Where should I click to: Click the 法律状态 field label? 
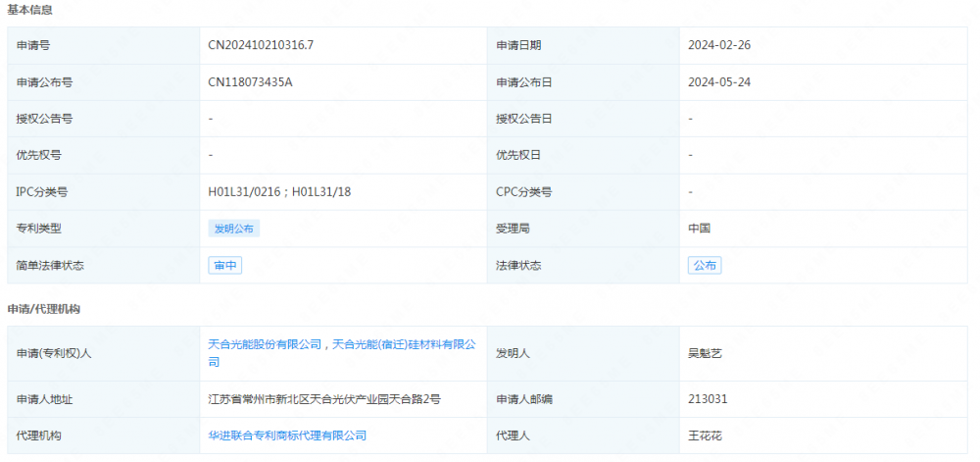pos(518,266)
